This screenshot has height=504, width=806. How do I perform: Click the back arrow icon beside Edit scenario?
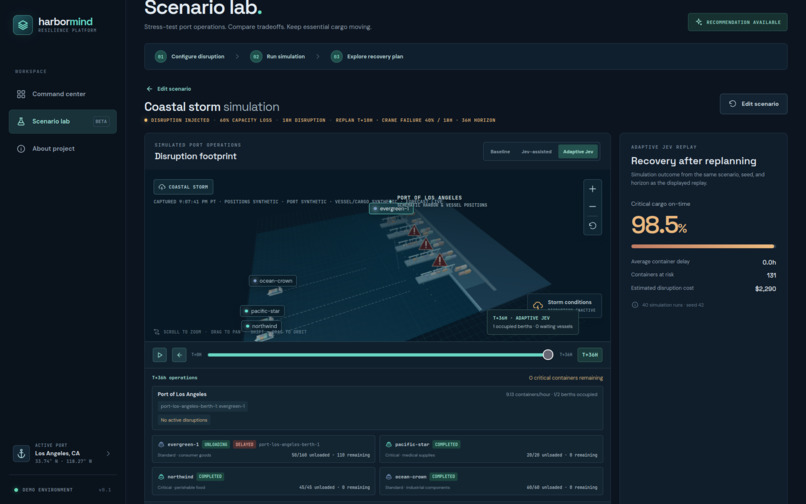(x=149, y=89)
